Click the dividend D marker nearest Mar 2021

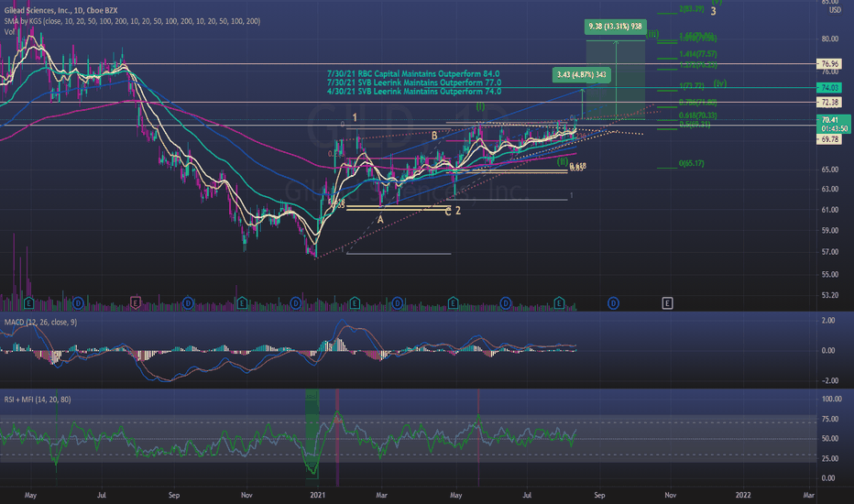(x=398, y=303)
